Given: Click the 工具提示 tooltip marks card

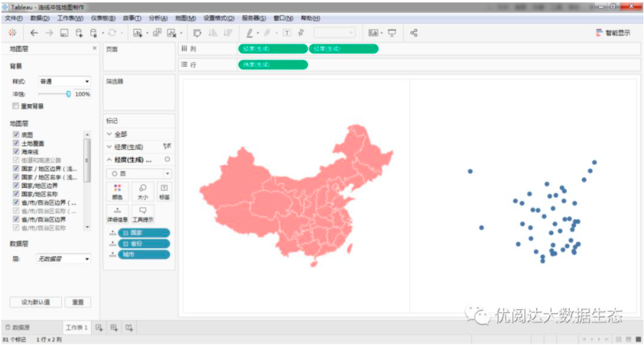Looking at the screenshot, I should (142, 213).
